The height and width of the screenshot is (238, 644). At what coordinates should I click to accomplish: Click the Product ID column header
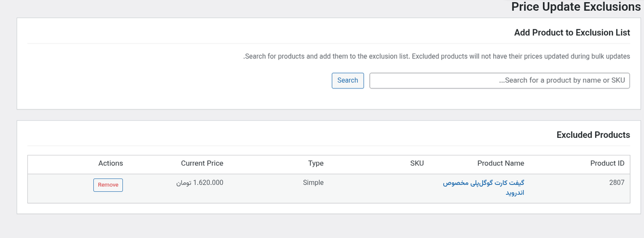tap(607, 163)
